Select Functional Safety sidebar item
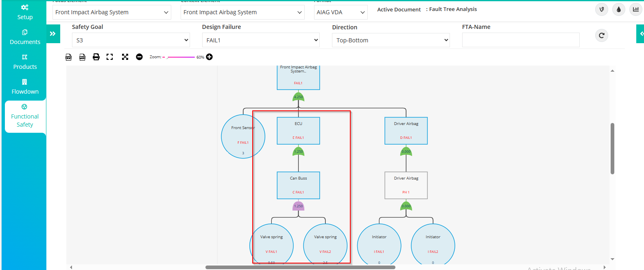 click(25, 116)
